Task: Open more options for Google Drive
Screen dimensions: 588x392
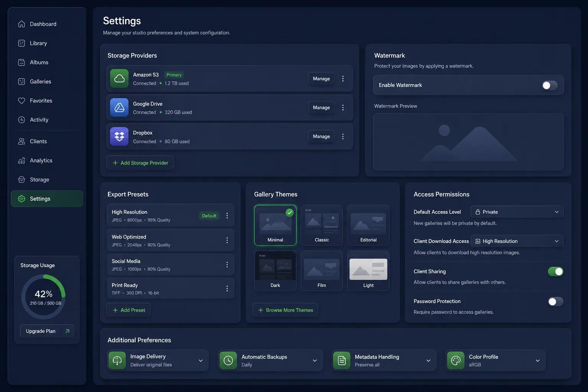Action: tap(343, 108)
